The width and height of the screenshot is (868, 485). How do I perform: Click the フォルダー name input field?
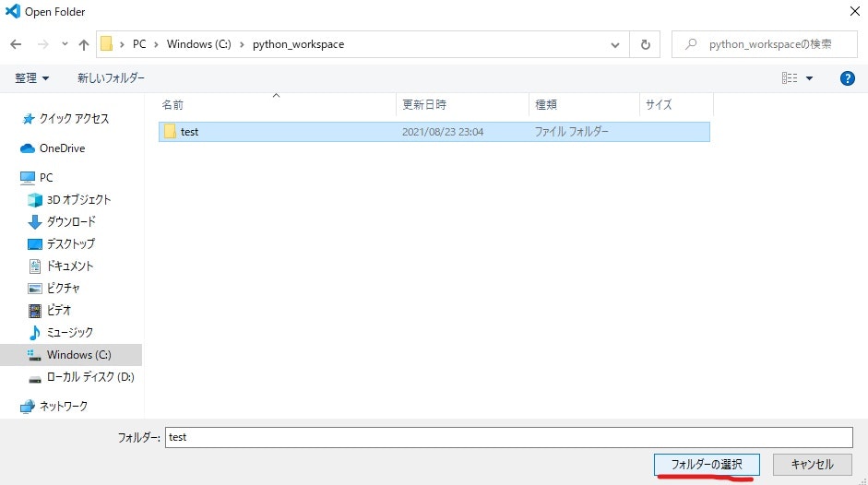coord(509,437)
